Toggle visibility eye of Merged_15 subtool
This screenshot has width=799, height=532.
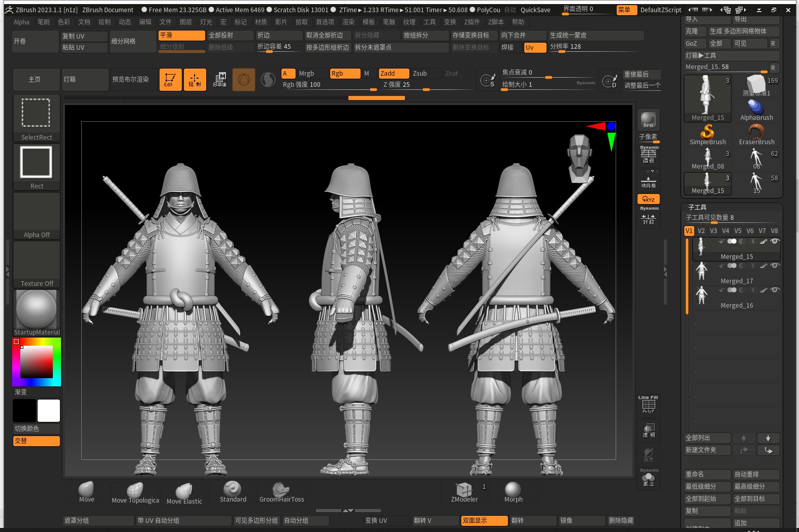point(775,241)
